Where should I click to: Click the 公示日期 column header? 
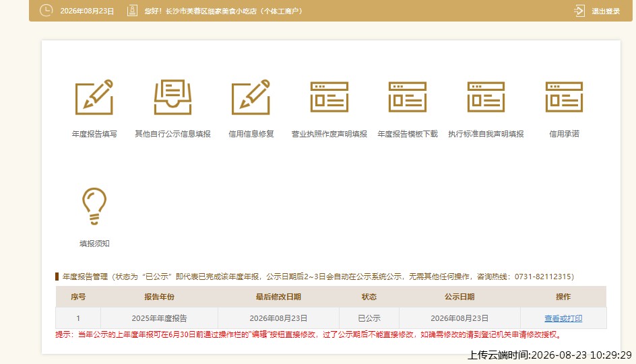coord(459,297)
